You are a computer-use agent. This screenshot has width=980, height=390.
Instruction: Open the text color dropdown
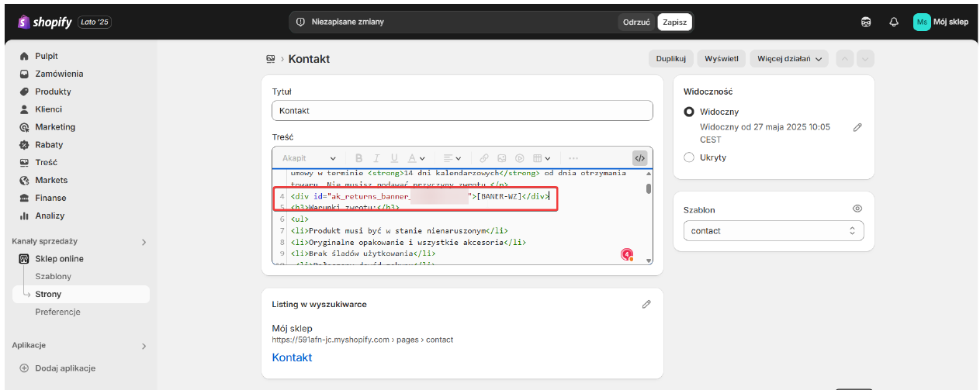tap(417, 158)
